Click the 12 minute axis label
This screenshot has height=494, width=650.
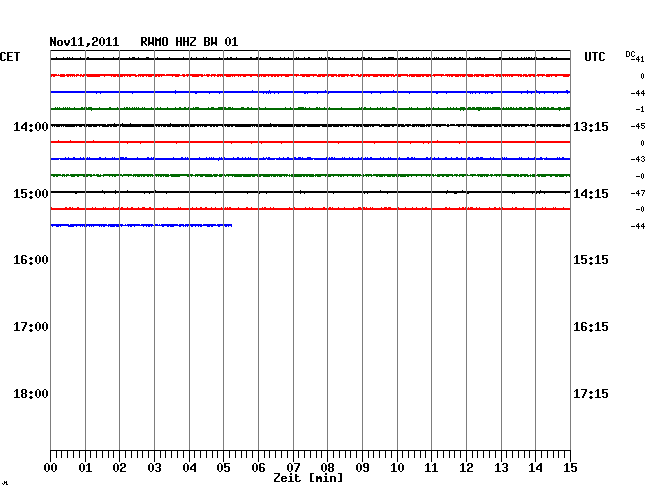tap(466, 467)
